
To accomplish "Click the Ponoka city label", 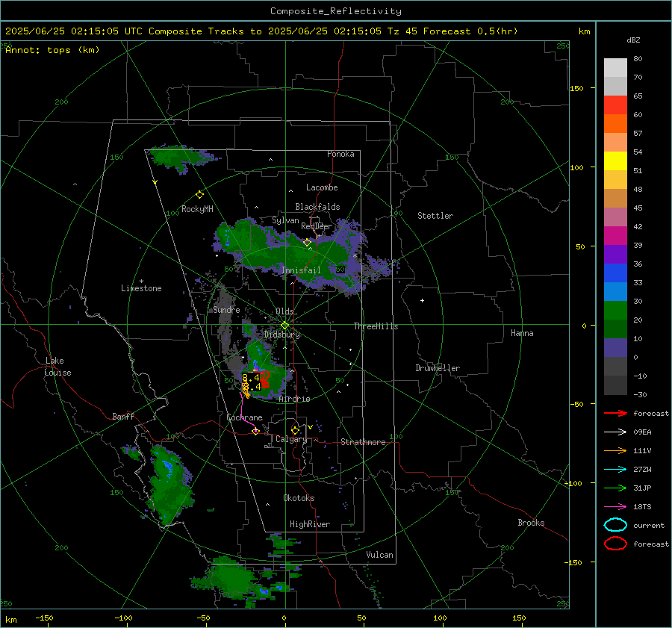I will tap(340, 154).
